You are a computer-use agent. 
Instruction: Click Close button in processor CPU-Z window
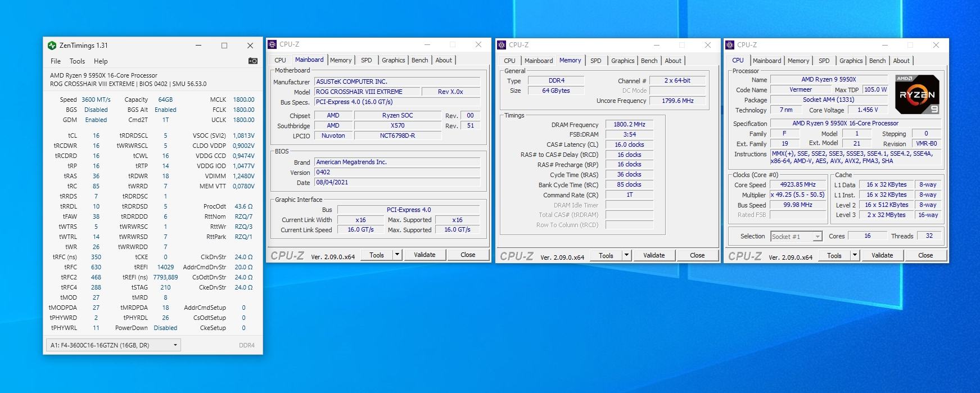[x=925, y=255]
